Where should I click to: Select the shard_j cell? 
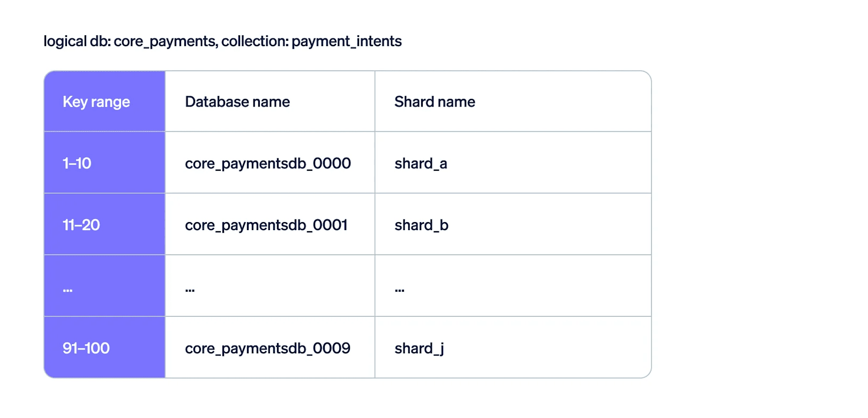419,348
